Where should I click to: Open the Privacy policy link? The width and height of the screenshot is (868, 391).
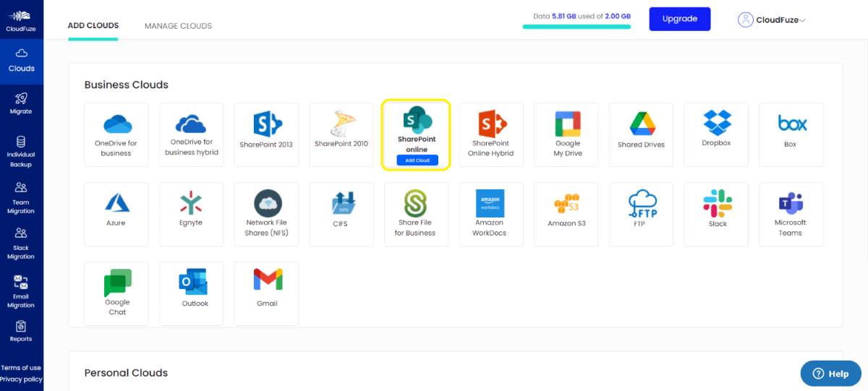point(21,379)
